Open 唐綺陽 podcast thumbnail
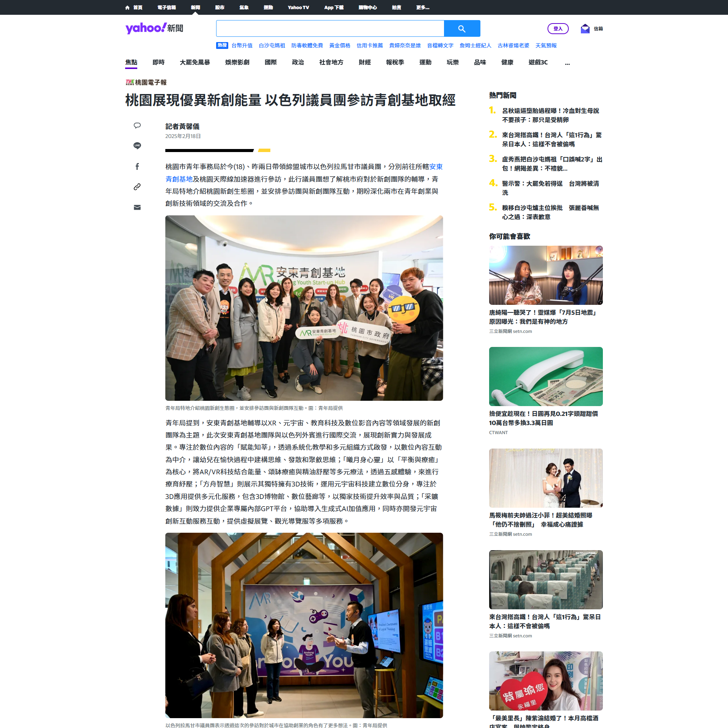The width and height of the screenshot is (728, 728). tap(546, 275)
